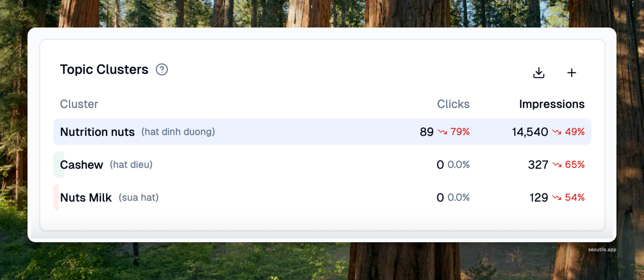Sort table by Clicks column header
Image resolution: width=644 pixels, height=280 pixels.
pyautogui.click(x=453, y=104)
